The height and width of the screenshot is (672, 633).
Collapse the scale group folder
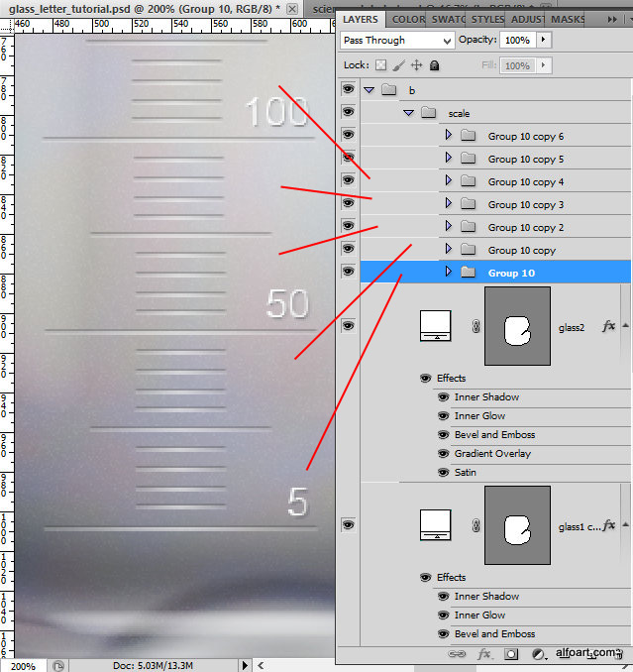pos(408,113)
